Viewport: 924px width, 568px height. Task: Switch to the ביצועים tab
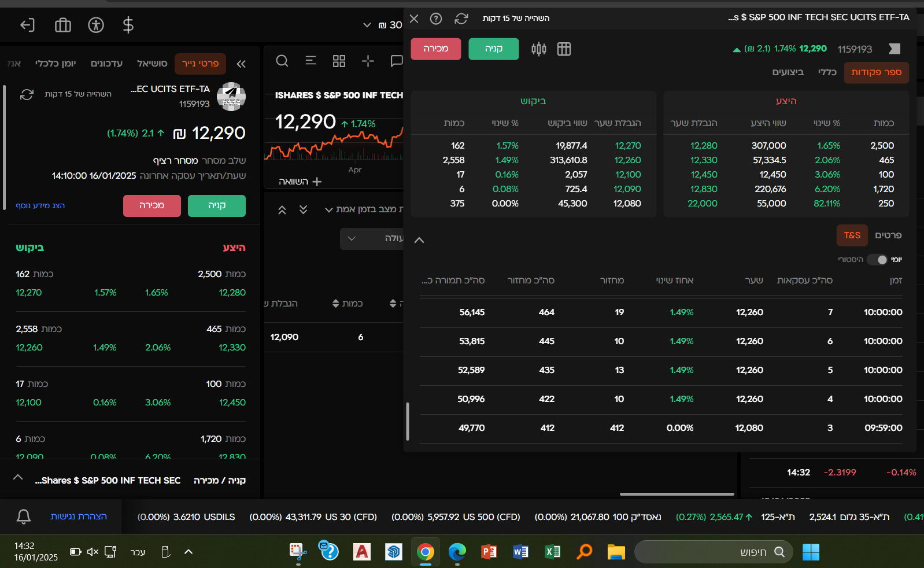coord(788,72)
